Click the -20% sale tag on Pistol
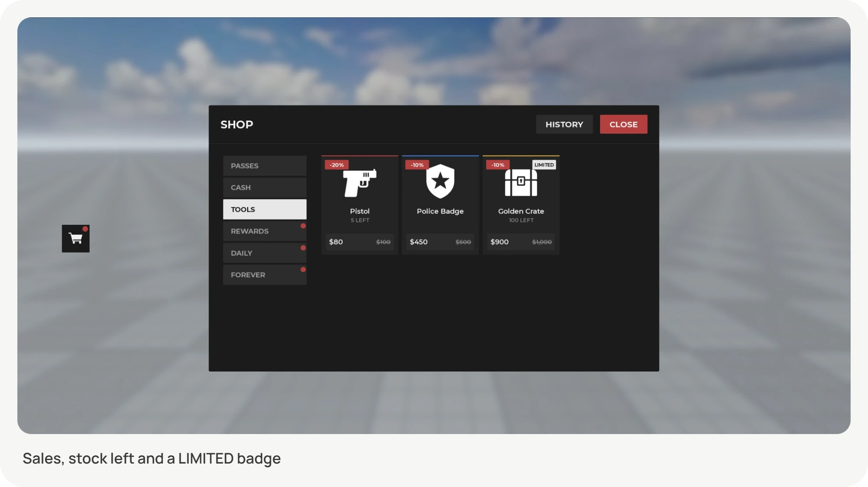868x487 pixels. [x=337, y=165]
